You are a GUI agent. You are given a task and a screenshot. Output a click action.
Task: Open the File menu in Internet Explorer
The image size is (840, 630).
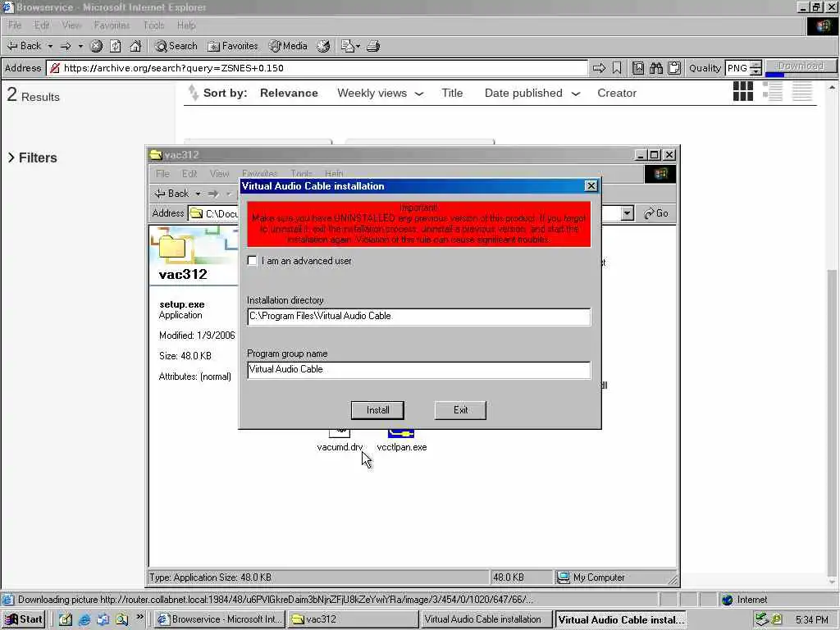(x=15, y=25)
